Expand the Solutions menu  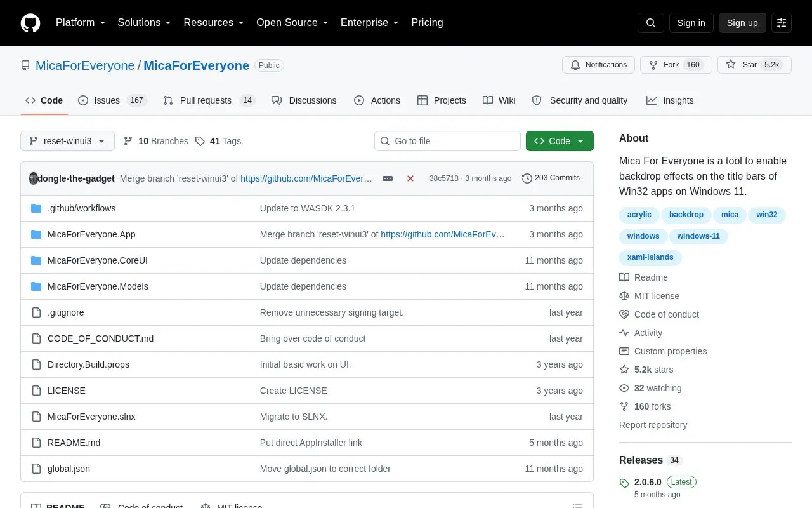tap(144, 23)
